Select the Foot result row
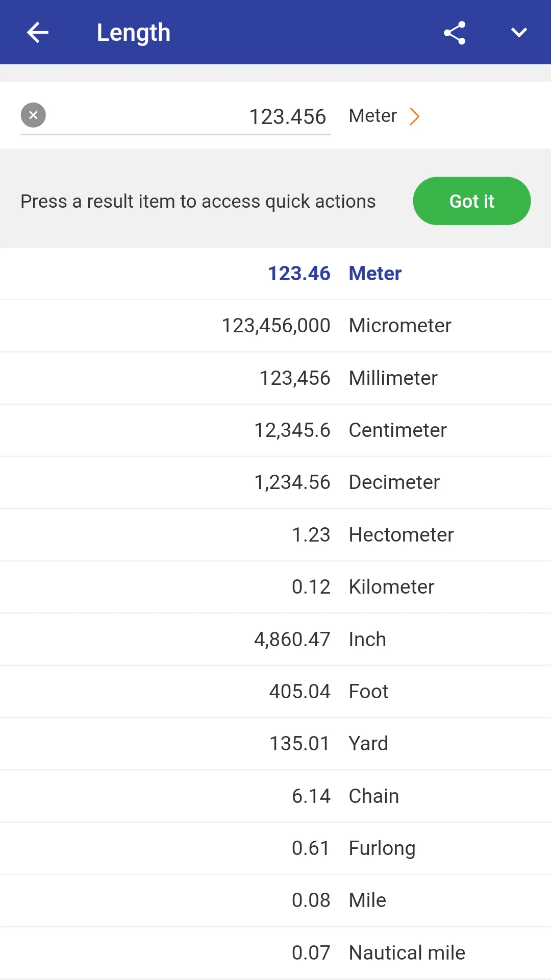The width and height of the screenshot is (551, 980). 275,692
